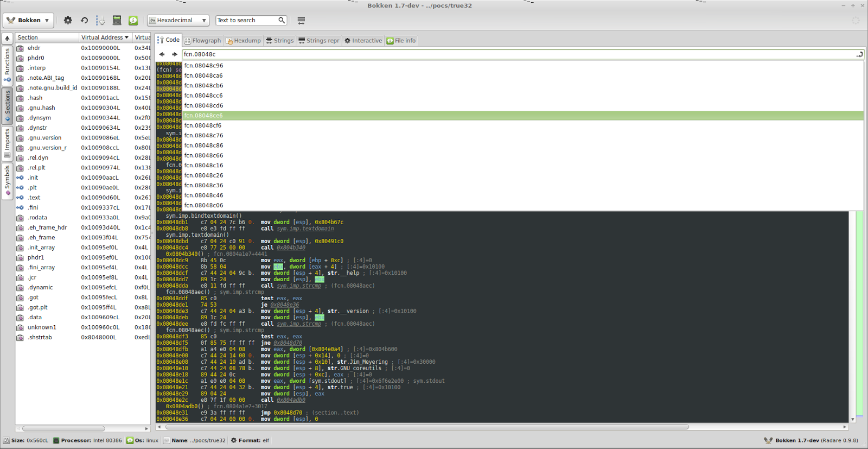The width and height of the screenshot is (868, 449).
Task: Open the Hexadecimal search type dropdown
Action: (x=178, y=20)
